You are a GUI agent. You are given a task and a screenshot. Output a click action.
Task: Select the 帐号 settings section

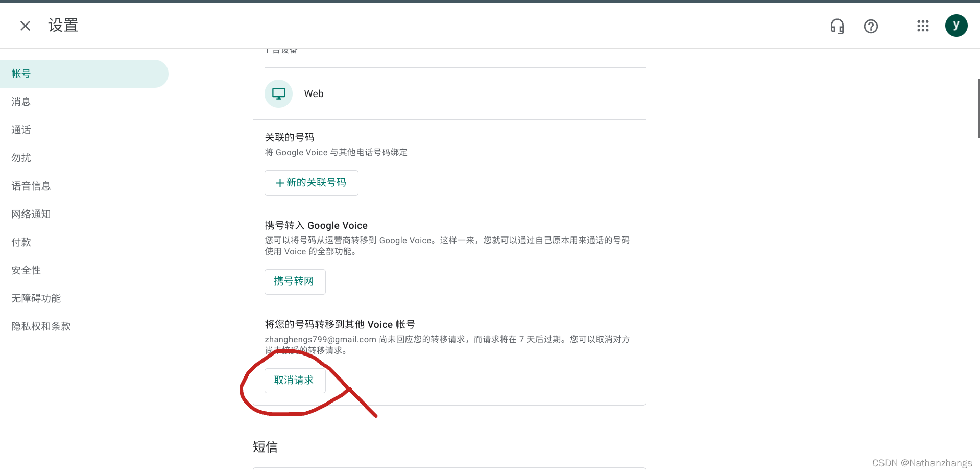coord(84,74)
